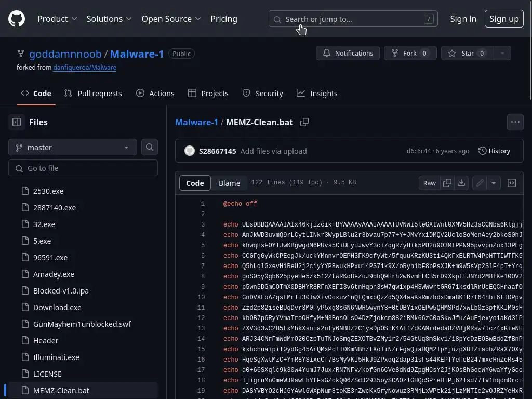Open GunMayhem1unblocked.swf in the file tree
Screen dimensions: 532x399
tap(83, 324)
